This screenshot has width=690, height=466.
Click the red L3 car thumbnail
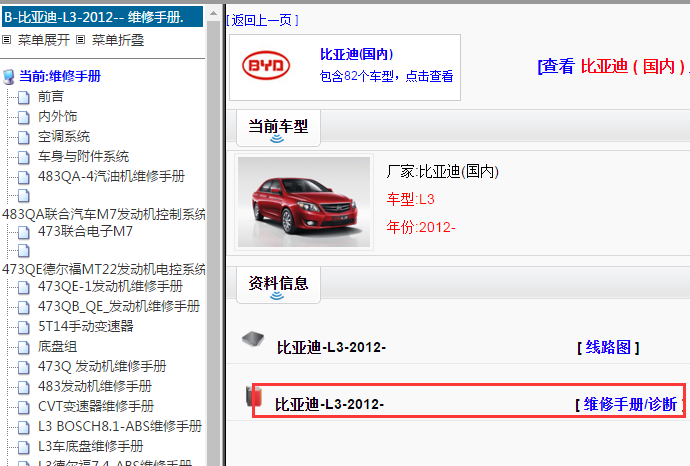click(304, 202)
